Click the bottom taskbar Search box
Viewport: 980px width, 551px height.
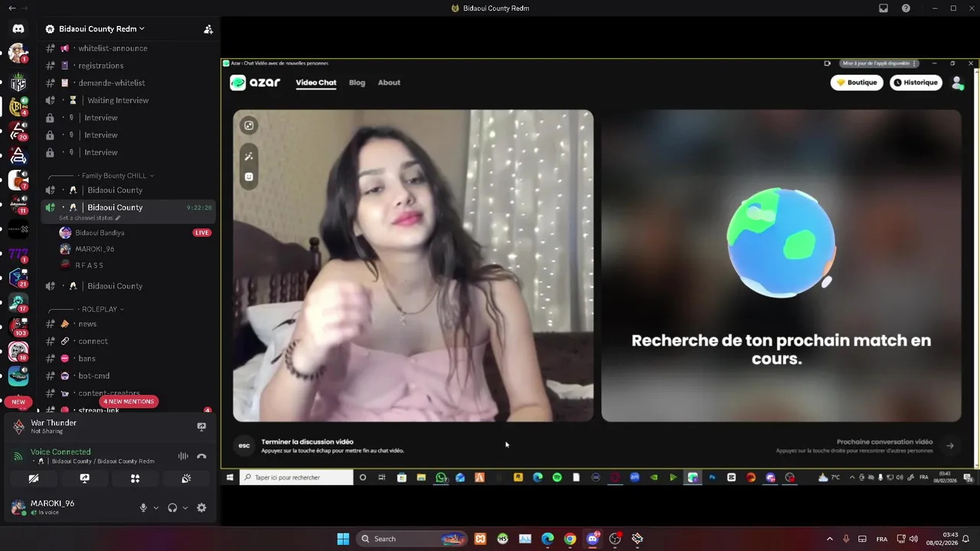point(413,539)
